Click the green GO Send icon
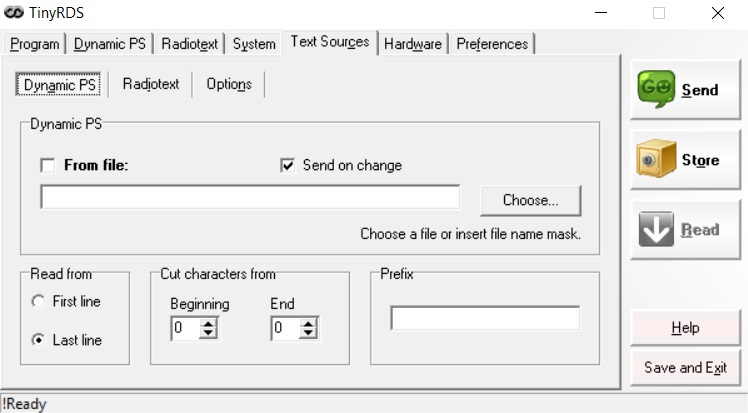The width and height of the screenshot is (748, 413). tap(656, 89)
